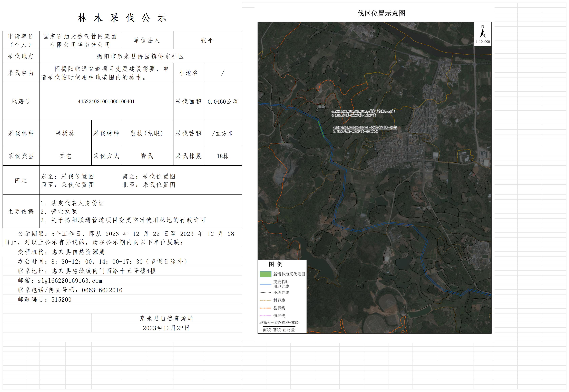Click the 村界线 legend line symbol
Viewport: 569px width, 392px height.
click(x=265, y=300)
